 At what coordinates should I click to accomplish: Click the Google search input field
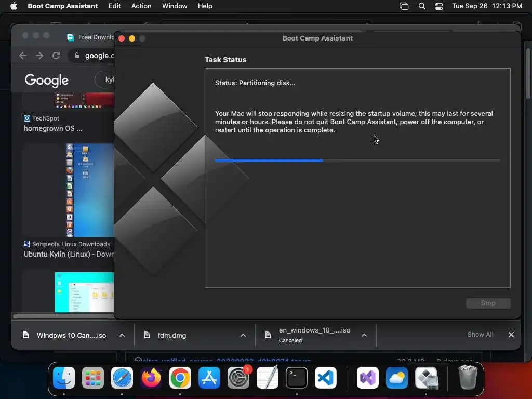click(105, 79)
